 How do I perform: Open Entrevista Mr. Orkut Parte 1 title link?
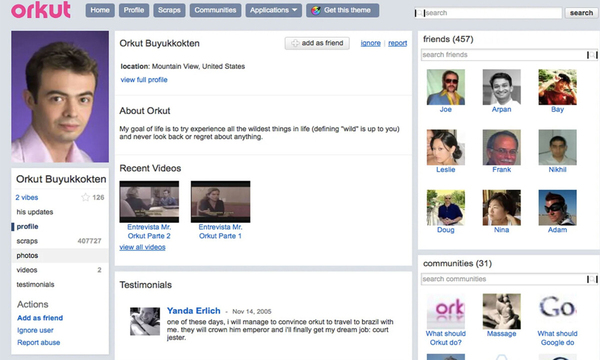point(220,231)
